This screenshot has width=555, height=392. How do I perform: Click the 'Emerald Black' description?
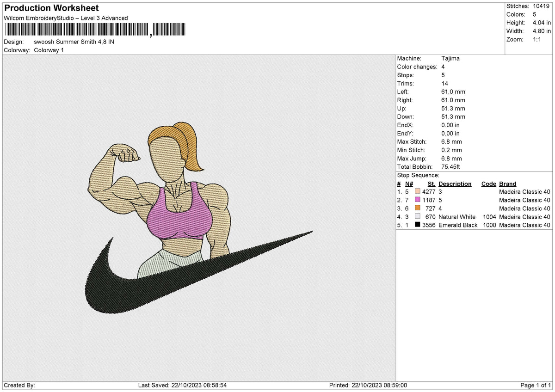[x=458, y=225]
